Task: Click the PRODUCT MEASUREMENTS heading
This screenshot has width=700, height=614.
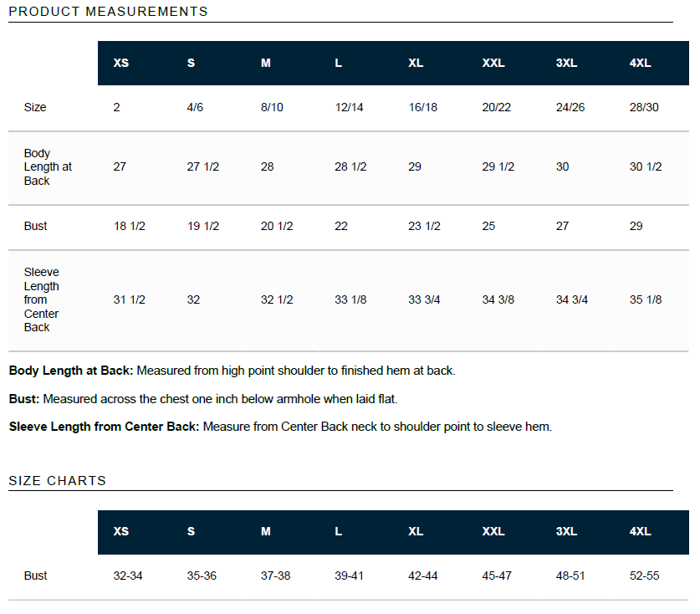Action: [x=108, y=12]
